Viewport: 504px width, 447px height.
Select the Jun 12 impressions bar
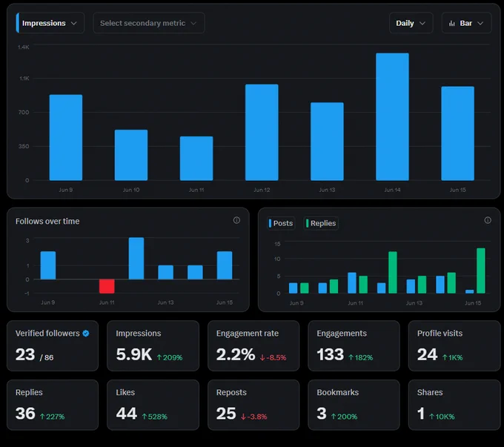262,132
